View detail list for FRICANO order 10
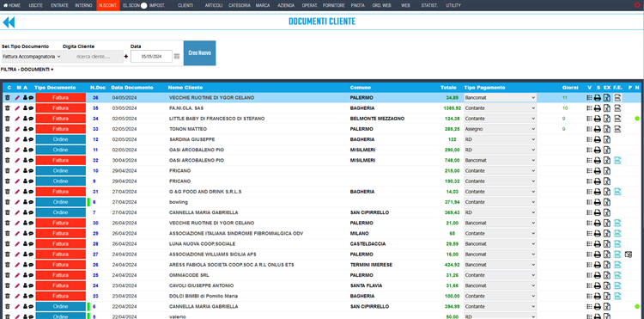 pos(589,170)
